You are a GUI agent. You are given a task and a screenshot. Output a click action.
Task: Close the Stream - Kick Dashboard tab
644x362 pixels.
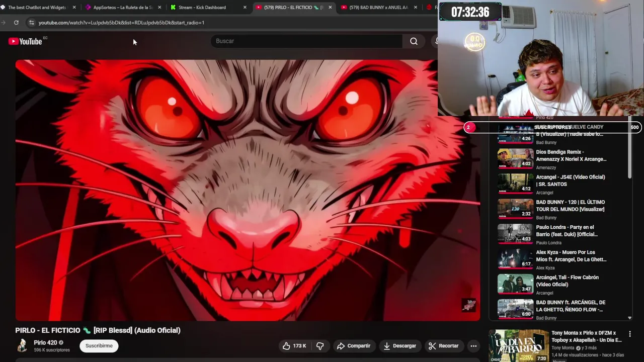point(245,8)
